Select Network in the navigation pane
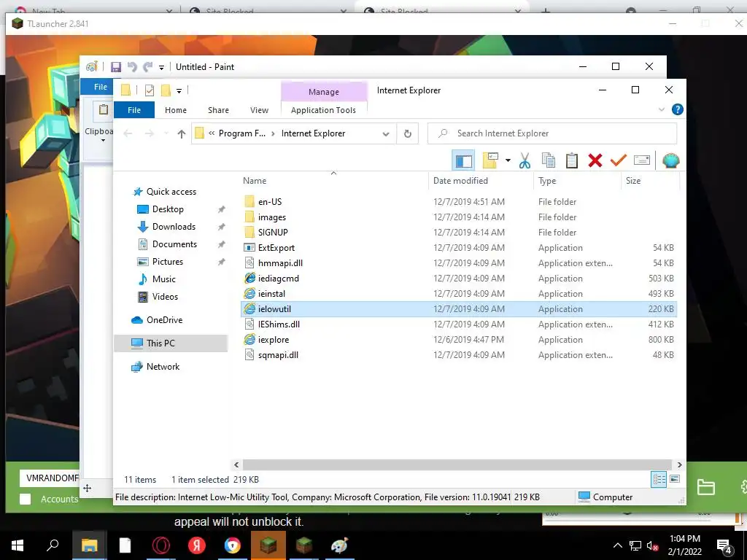This screenshot has width=747, height=560. coord(163,367)
